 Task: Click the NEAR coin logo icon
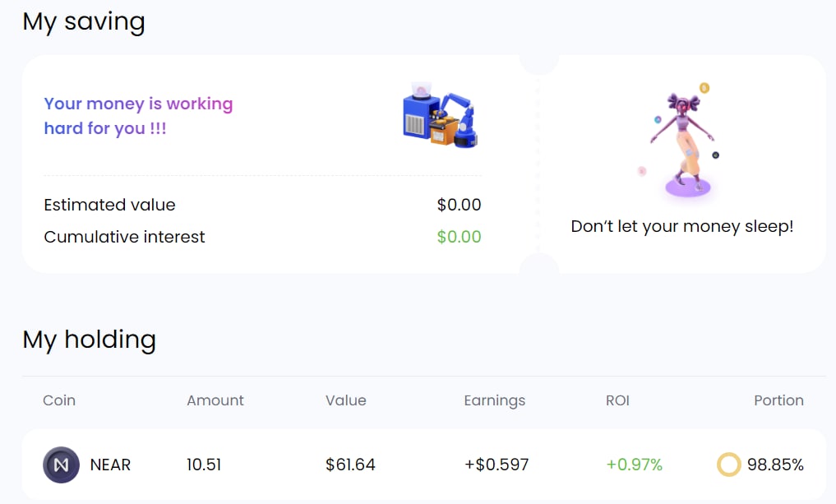tap(61, 465)
